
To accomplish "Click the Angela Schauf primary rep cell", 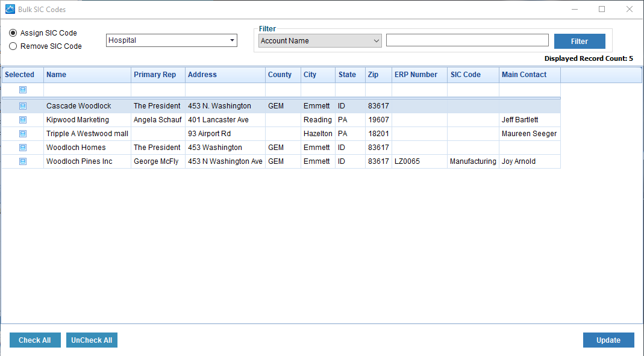I will (x=158, y=120).
